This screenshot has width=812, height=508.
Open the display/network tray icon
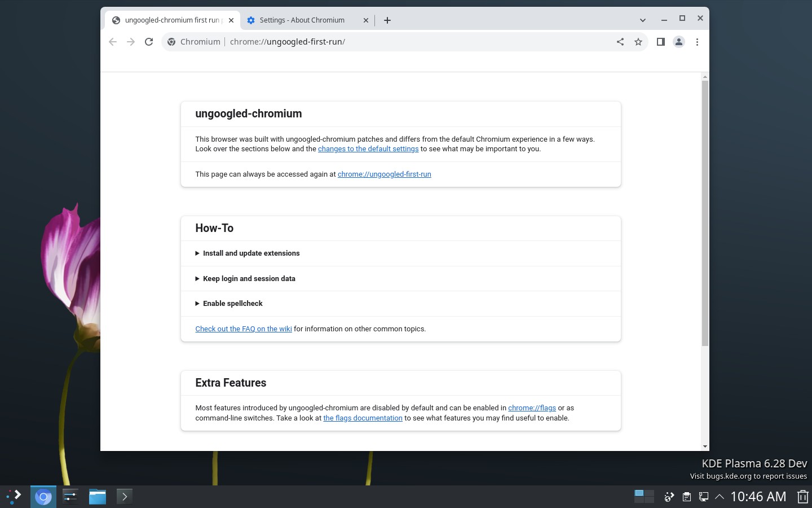[x=704, y=497]
